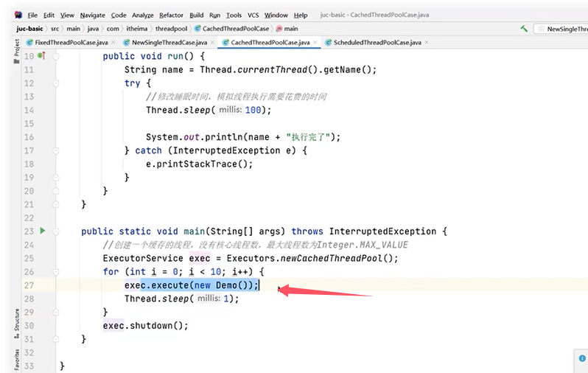Open the Structure tool window sidebar button
Image resolution: width=588 pixels, height=373 pixels.
(x=16, y=324)
